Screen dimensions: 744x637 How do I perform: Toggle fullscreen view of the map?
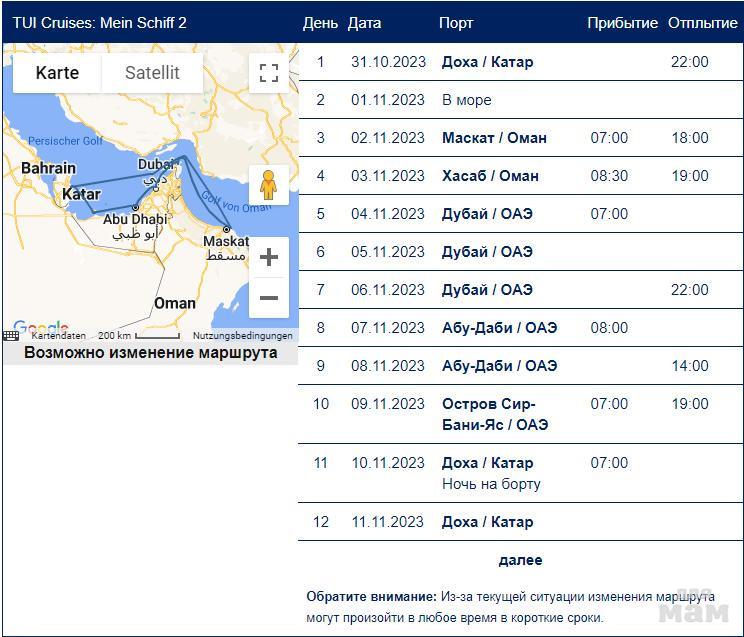[x=268, y=73]
